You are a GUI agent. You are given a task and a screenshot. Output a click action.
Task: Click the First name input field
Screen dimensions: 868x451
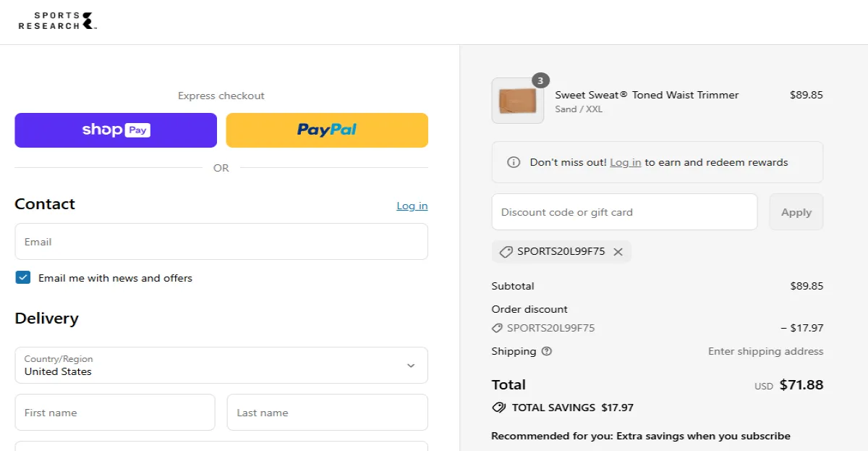point(114,412)
